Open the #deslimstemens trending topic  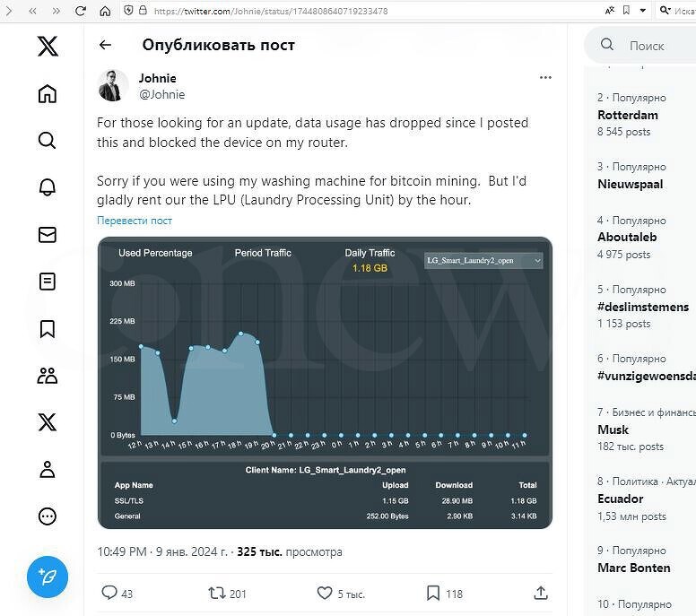(643, 307)
